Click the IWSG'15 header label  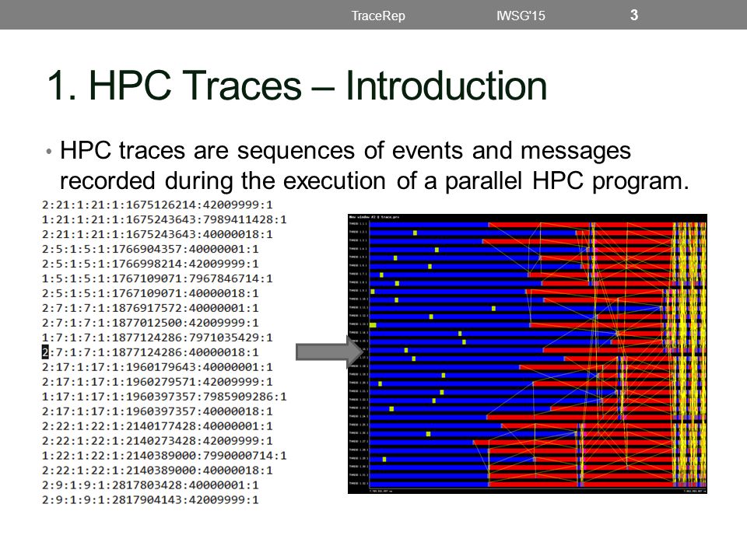click(x=521, y=16)
